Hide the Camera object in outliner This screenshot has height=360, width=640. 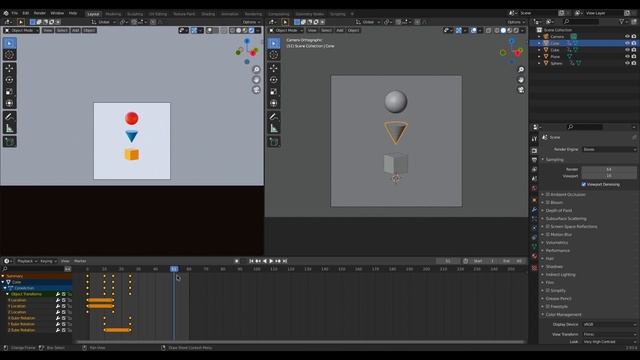point(627,36)
